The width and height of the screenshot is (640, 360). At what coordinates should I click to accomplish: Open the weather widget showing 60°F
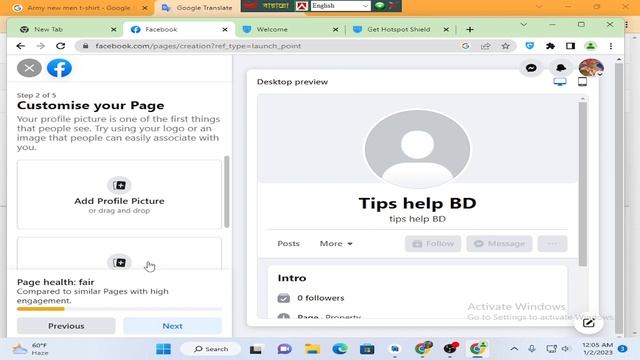(31, 349)
